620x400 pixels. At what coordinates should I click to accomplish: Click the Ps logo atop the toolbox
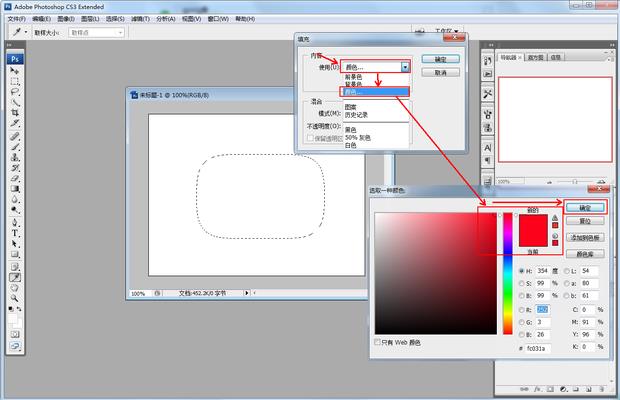[x=15, y=58]
